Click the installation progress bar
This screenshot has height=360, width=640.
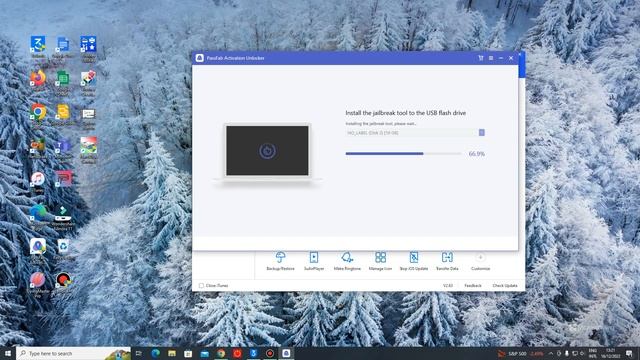pyautogui.click(x=403, y=153)
